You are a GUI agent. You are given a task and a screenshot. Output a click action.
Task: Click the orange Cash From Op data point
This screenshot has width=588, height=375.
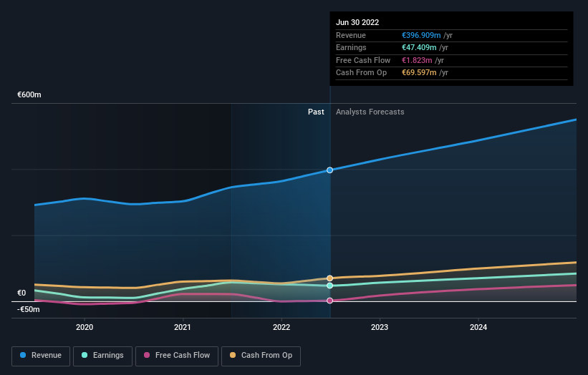329,278
